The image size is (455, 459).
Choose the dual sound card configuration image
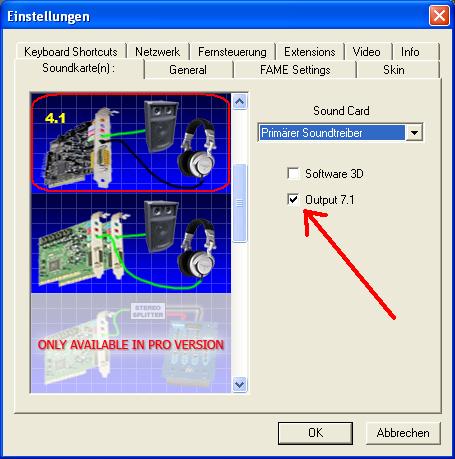131,243
